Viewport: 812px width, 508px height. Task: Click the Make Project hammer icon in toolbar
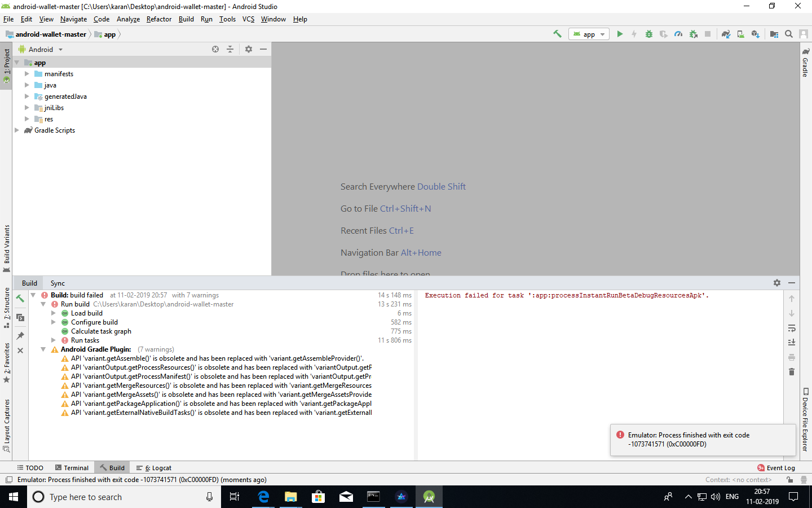coord(557,34)
